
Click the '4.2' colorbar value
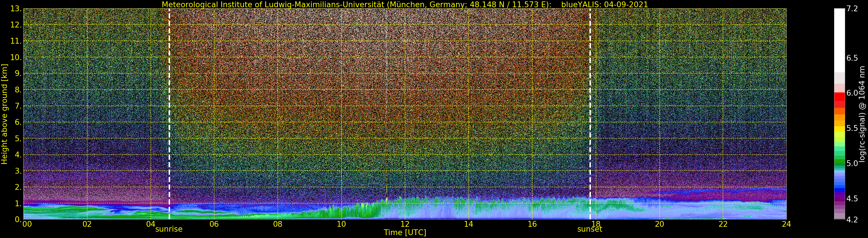click(852, 220)
